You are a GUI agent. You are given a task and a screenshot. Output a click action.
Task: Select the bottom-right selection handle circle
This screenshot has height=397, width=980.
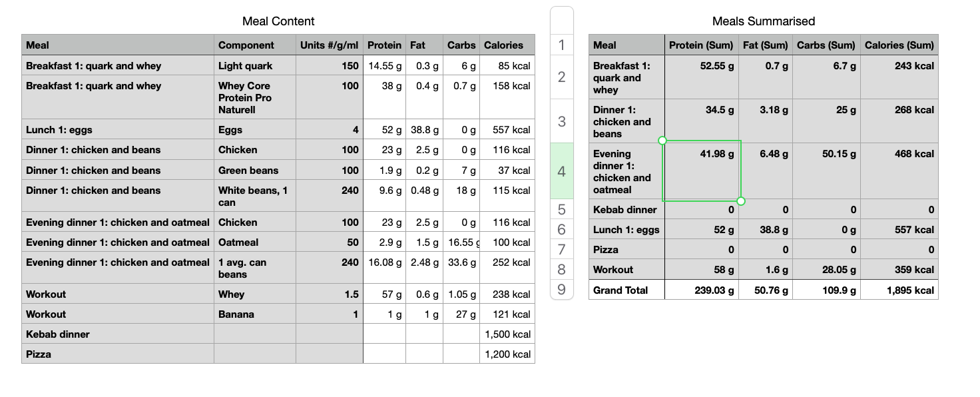tap(742, 201)
